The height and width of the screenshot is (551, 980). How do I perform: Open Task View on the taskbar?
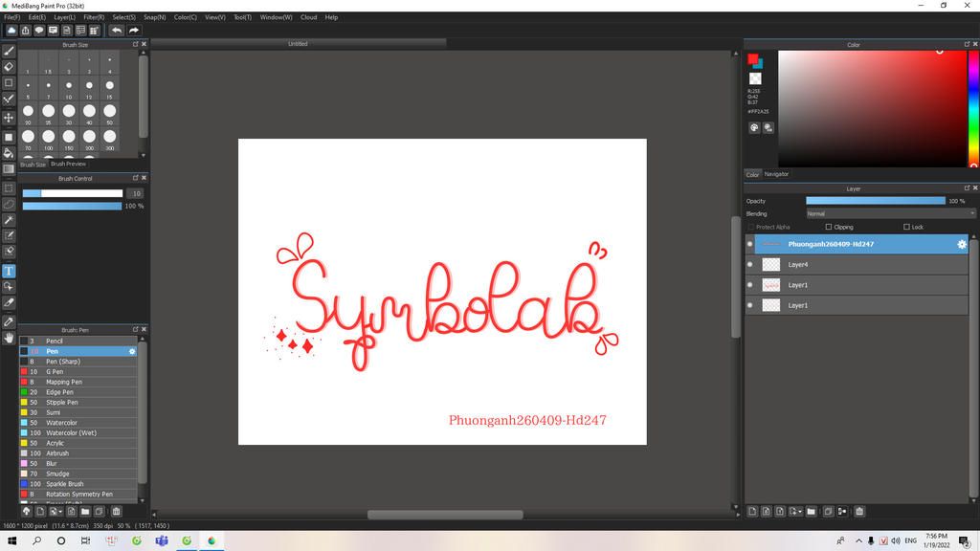click(85, 541)
